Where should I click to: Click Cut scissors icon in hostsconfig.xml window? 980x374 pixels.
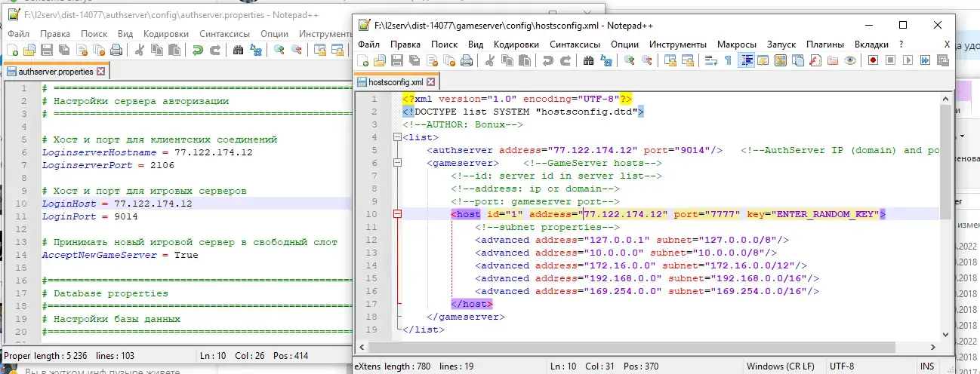490,60
